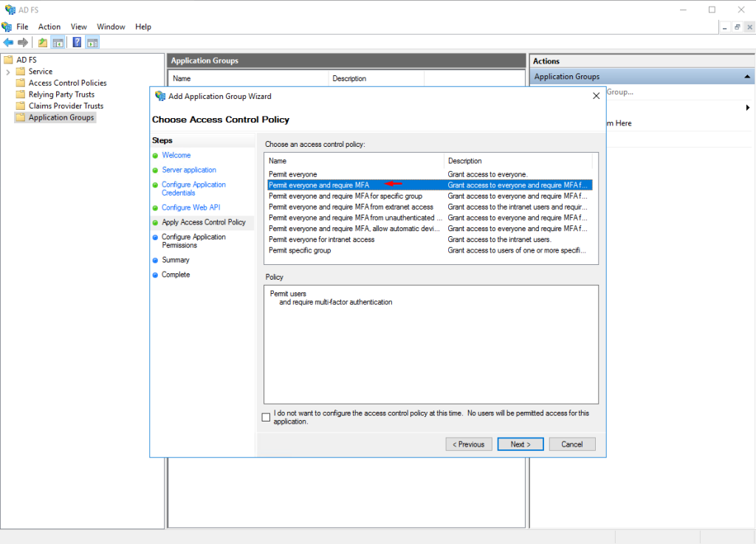Open the View menu
Screen dimensions: 756x544
(78, 27)
